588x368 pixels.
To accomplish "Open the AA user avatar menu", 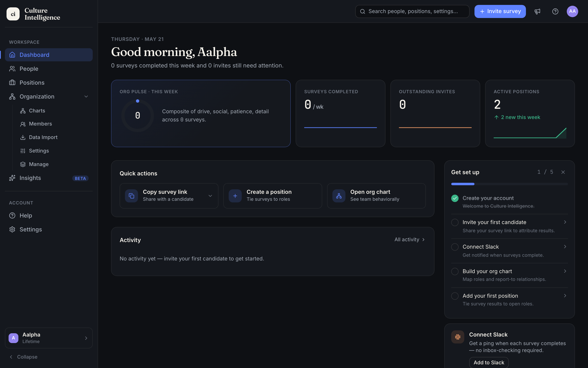I will click(572, 11).
